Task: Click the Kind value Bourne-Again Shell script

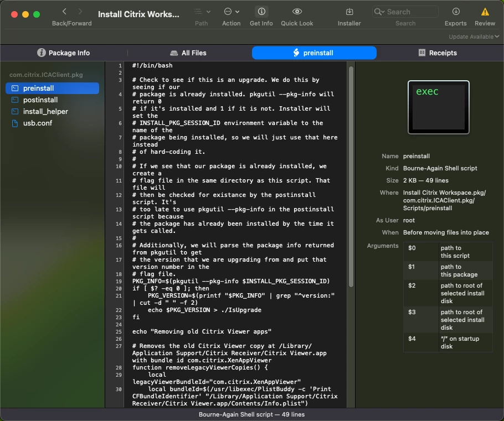Action: [440, 168]
